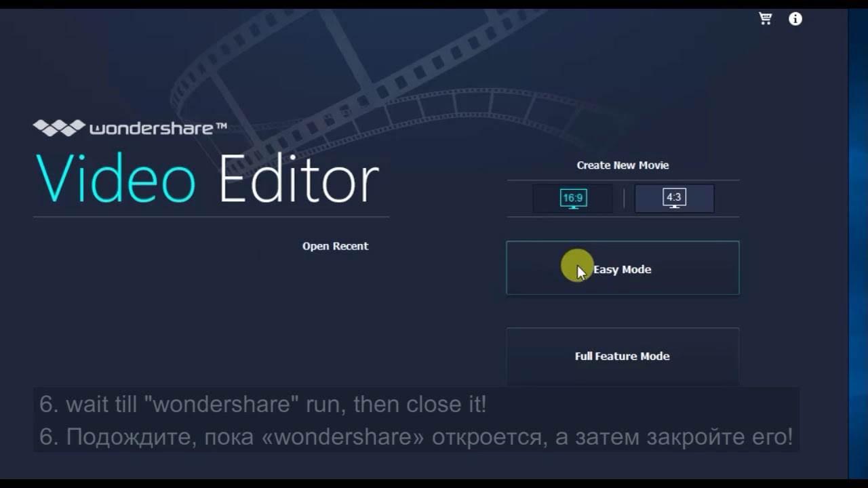This screenshot has height=488, width=868.
Task: Select the 4:3 aspect ratio
Action: click(674, 199)
